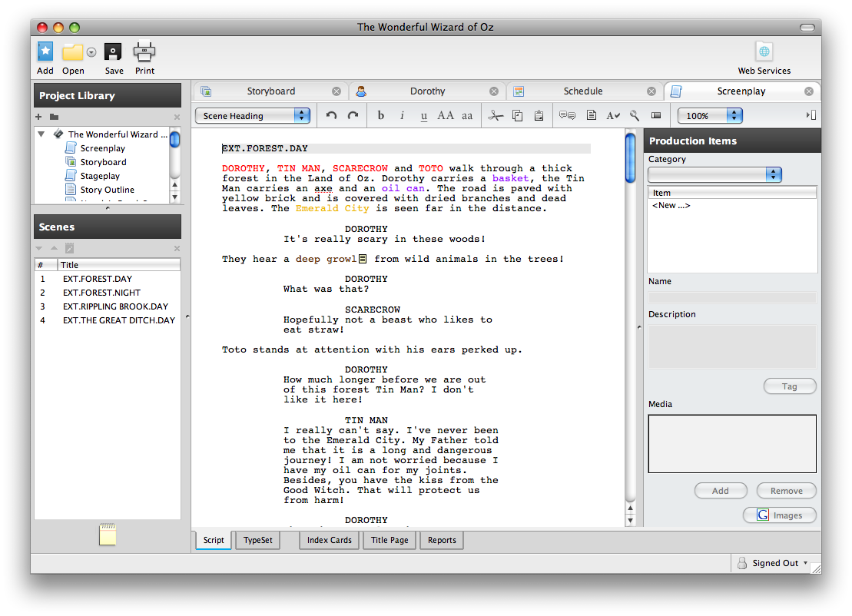Run spell check with the A-checkmark icon
Viewport: 852px width, 616px height.
(x=613, y=115)
